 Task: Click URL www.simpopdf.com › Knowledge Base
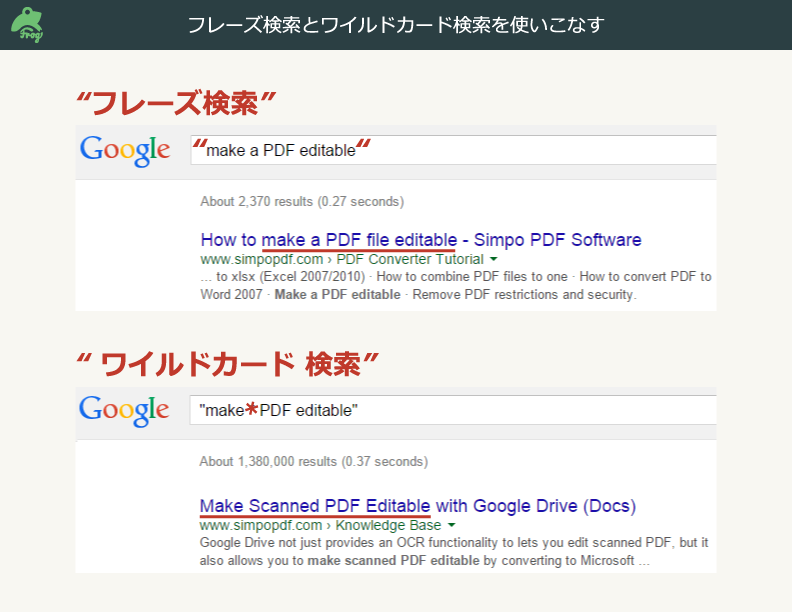click(320, 525)
